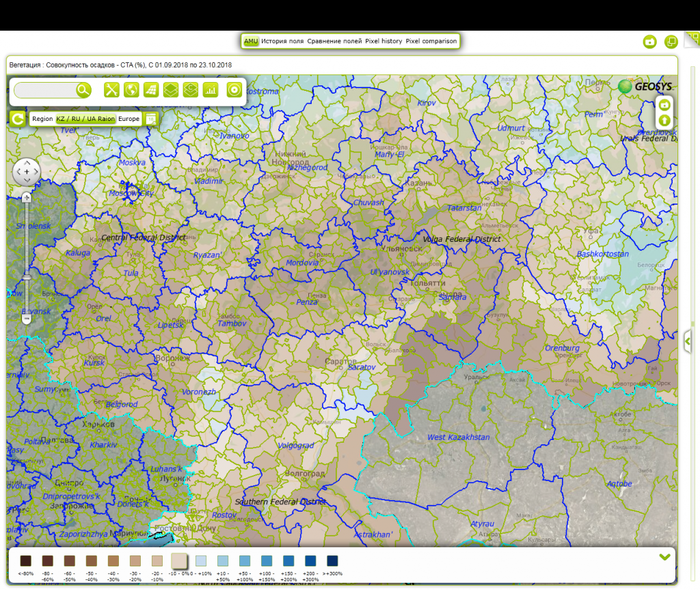
Task: Open the Pixel comparison tab
Action: (x=431, y=41)
